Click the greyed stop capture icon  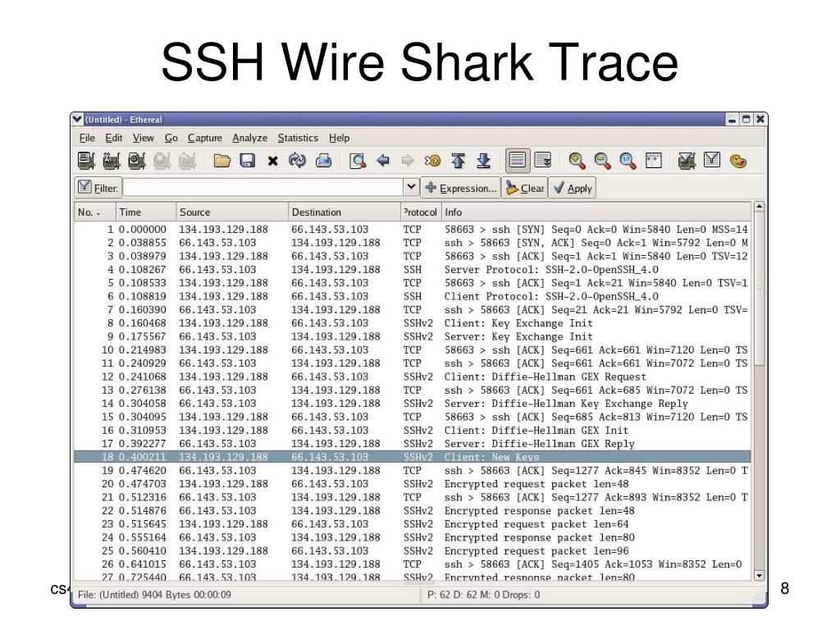(162, 161)
